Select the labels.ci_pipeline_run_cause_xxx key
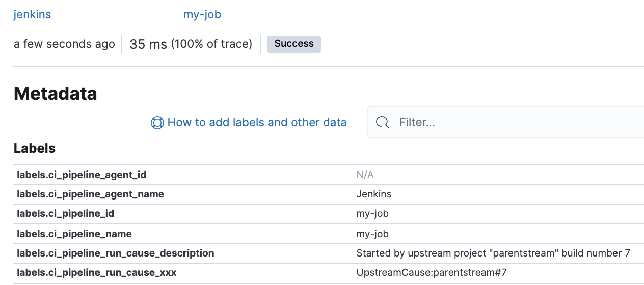Image resolution: width=644 pixels, height=285 pixels. 96,273
